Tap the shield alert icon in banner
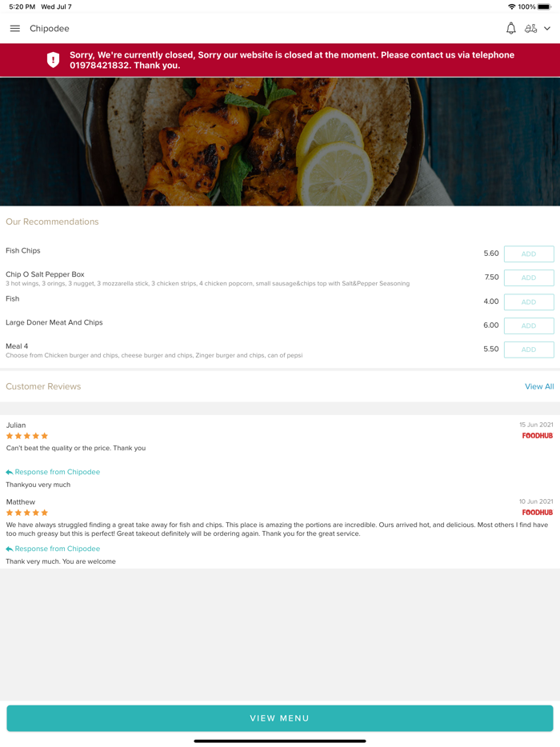The height and width of the screenshot is (747, 560). (x=53, y=60)
